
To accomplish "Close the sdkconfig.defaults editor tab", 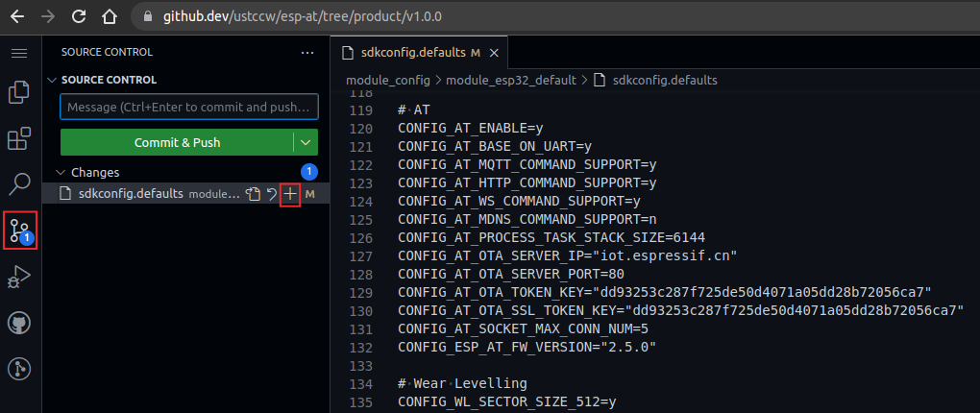I will click(x=493, y=52).
